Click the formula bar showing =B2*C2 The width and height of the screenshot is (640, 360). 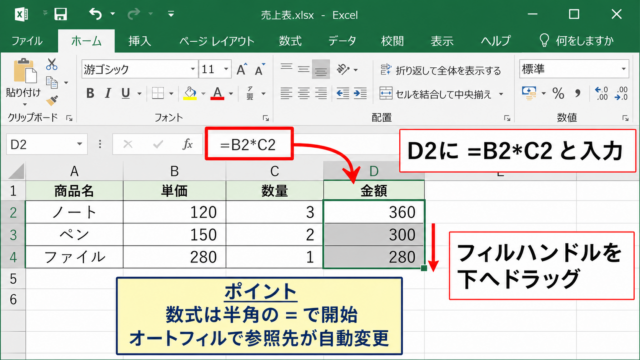249,144
